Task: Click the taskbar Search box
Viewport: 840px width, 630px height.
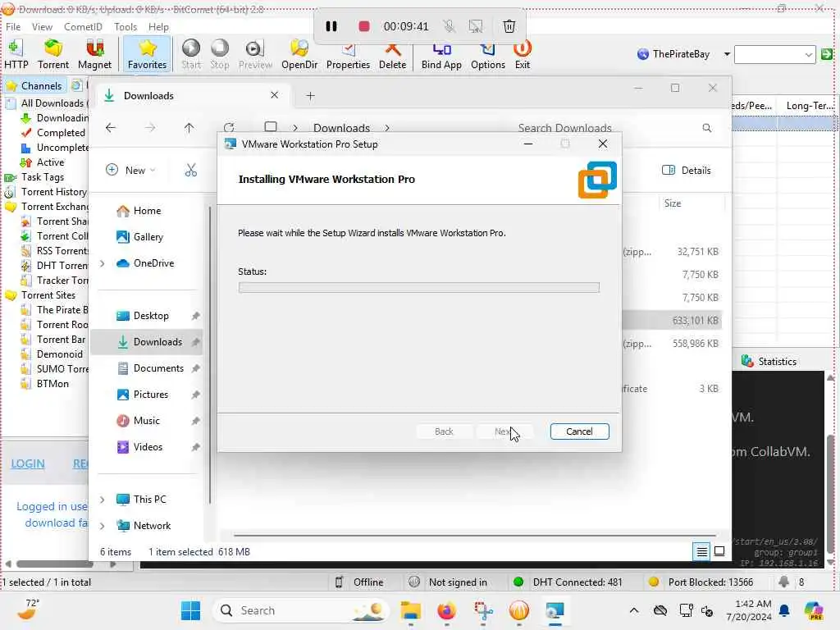Action: [300, 610]
